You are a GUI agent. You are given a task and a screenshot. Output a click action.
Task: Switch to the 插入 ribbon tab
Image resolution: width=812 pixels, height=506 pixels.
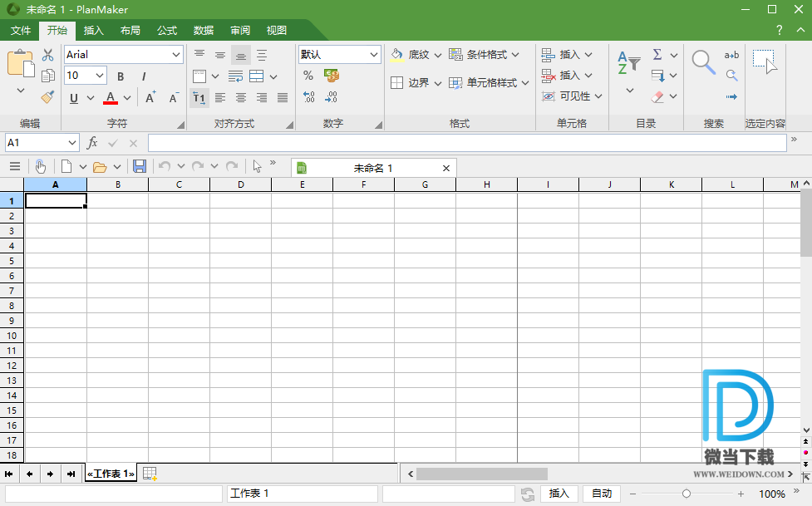tap(94, 31)
